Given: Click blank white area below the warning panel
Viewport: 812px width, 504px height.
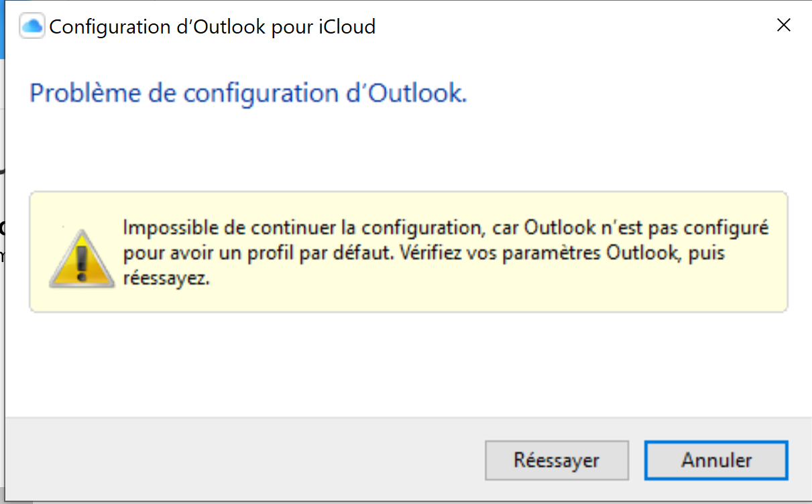Looking at the screenshot, I should tap(402, 365).
